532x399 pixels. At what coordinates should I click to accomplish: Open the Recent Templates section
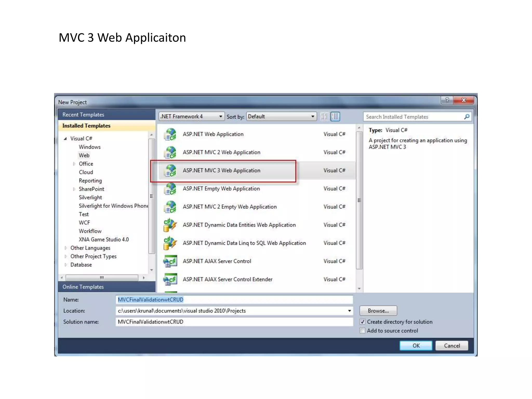click(x=83, y=115)
